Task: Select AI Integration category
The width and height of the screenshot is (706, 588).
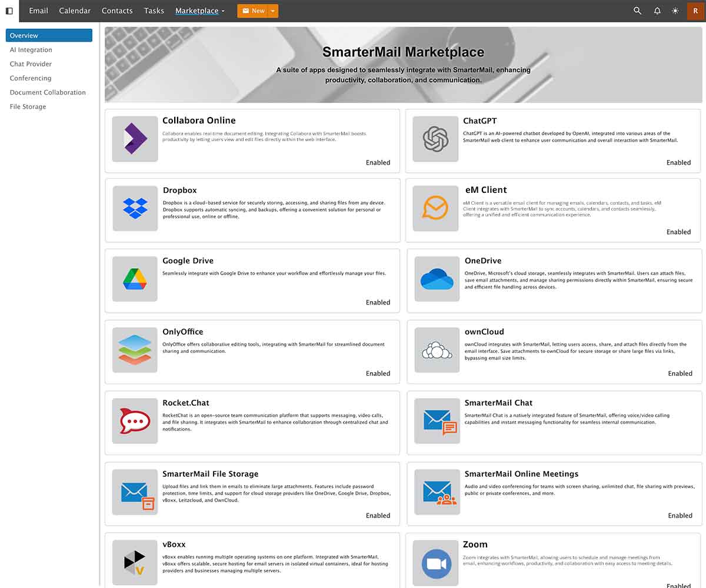Action: 31,50
